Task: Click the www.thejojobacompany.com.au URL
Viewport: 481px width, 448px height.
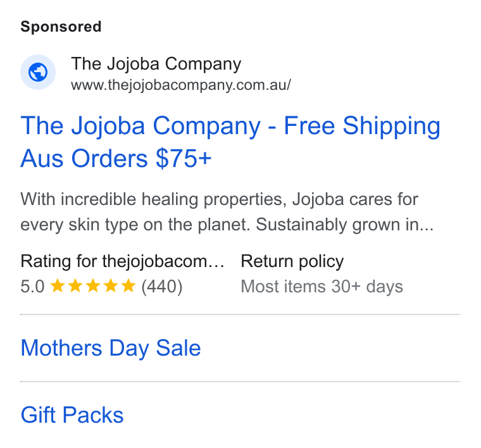Action: (181, 85)
